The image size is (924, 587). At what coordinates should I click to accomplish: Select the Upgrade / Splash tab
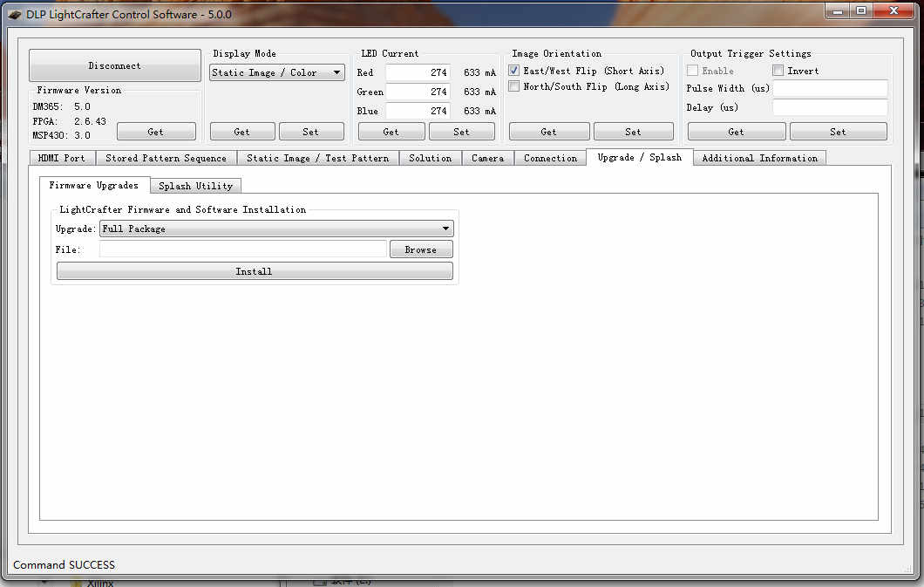640,157
